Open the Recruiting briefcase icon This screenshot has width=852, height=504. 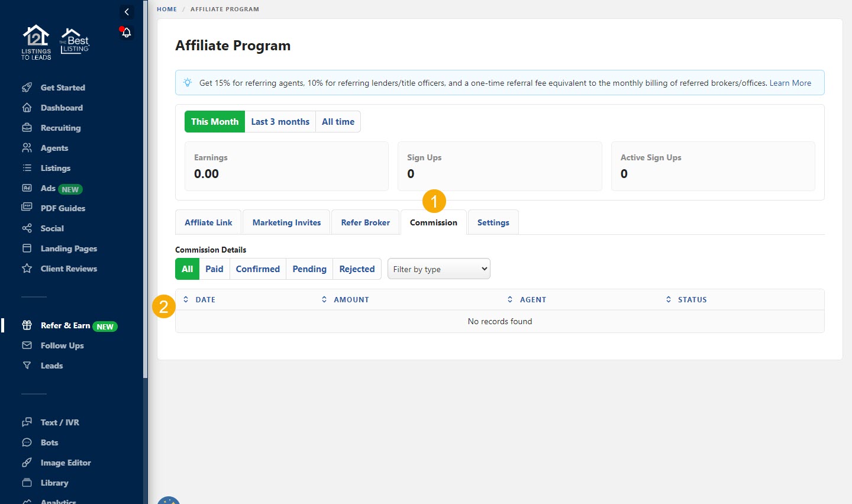(27, 128)
